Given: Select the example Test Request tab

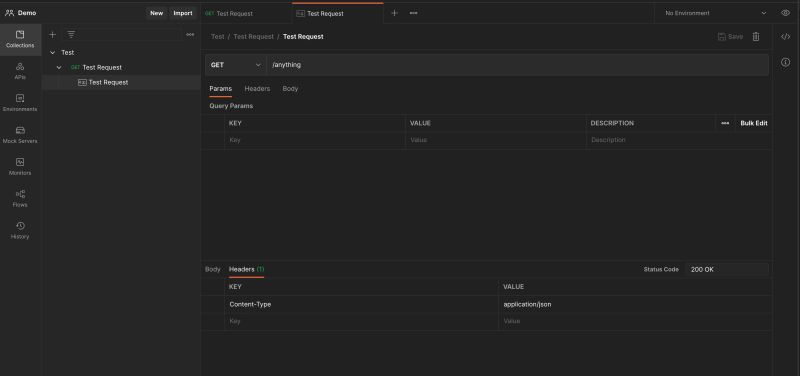Looking at the screenshot, I should (x=338, y=14).
